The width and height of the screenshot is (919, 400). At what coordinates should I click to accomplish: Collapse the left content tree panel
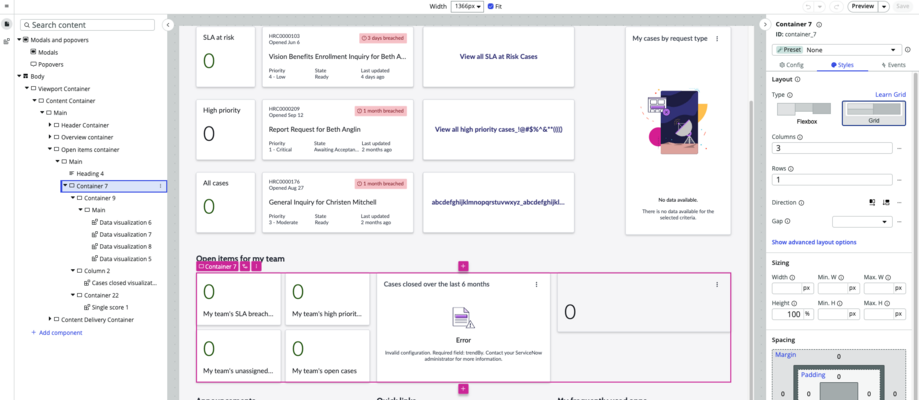(168, 25)
